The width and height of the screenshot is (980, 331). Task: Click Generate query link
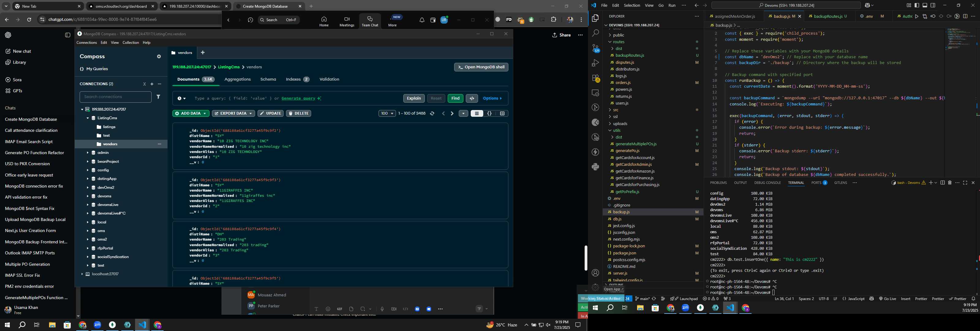tap(298, 98)
